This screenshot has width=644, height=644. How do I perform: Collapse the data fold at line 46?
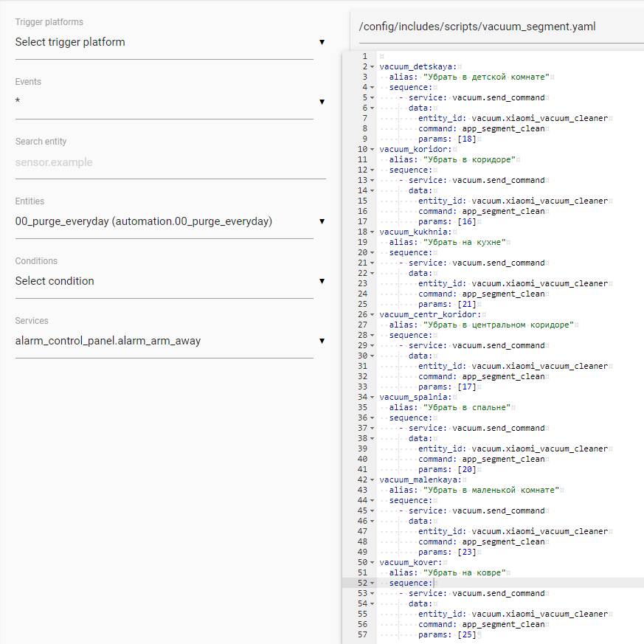(372, 522)
